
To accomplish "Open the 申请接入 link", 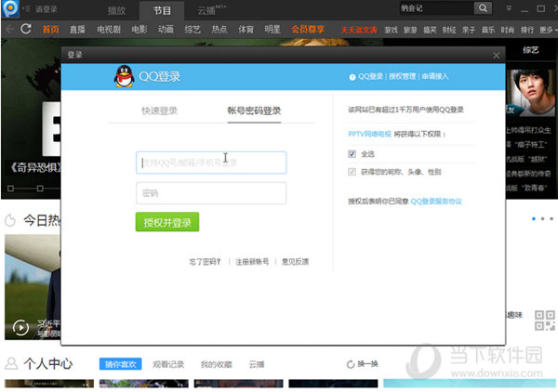I will [435, 76].
